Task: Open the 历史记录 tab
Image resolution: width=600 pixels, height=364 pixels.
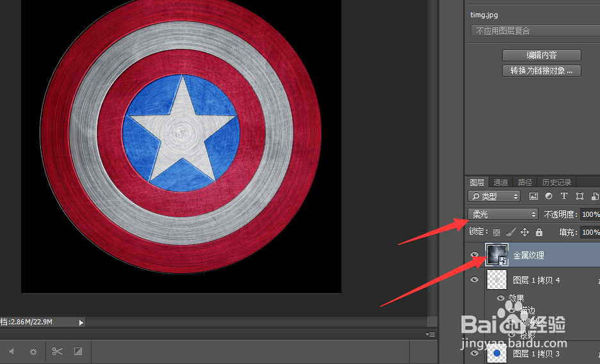Action: tap(556, 182)
